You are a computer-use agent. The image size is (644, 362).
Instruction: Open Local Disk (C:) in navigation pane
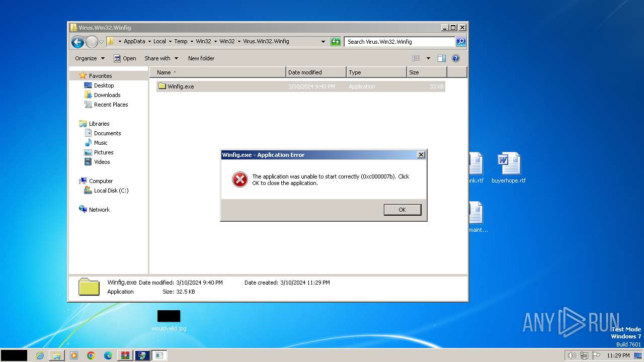pos(111,191)
